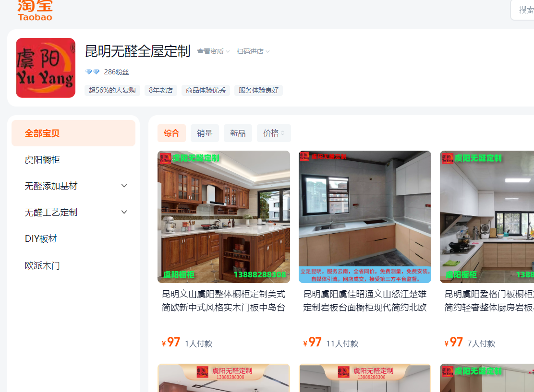This screenshot has height=392, width=534.
Task: Open the 虞阳橱柜 category
Action: point(42,160)
